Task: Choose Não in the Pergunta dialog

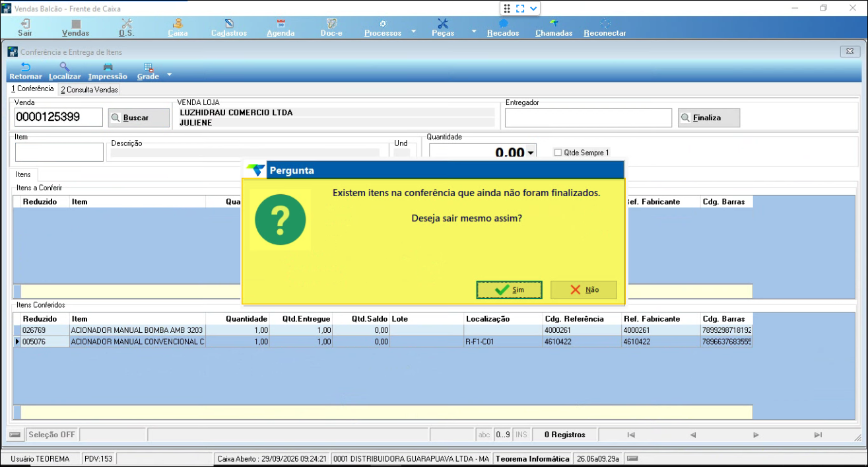Action: 584,290
